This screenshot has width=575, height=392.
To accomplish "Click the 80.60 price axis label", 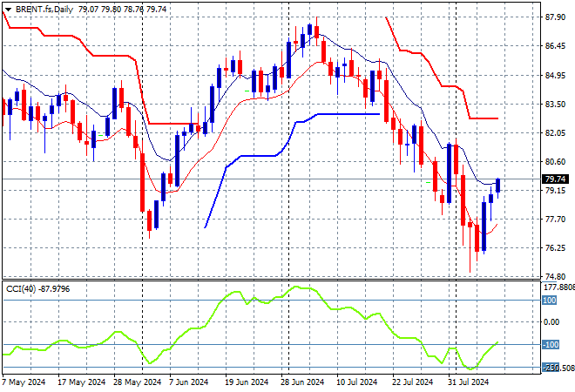I will pyautogui.click(x=555, y=161).
